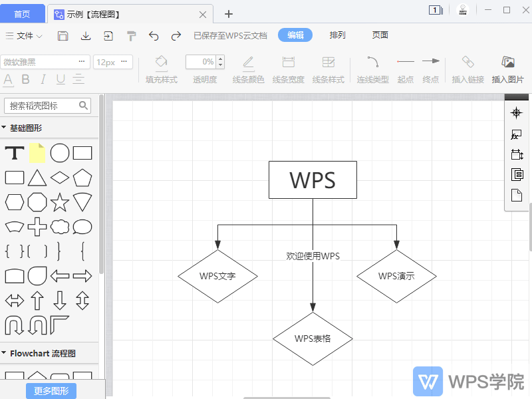Click the export icon
Image resolution: width=532 pixels, height=399 pixels.
pos(108,36)
